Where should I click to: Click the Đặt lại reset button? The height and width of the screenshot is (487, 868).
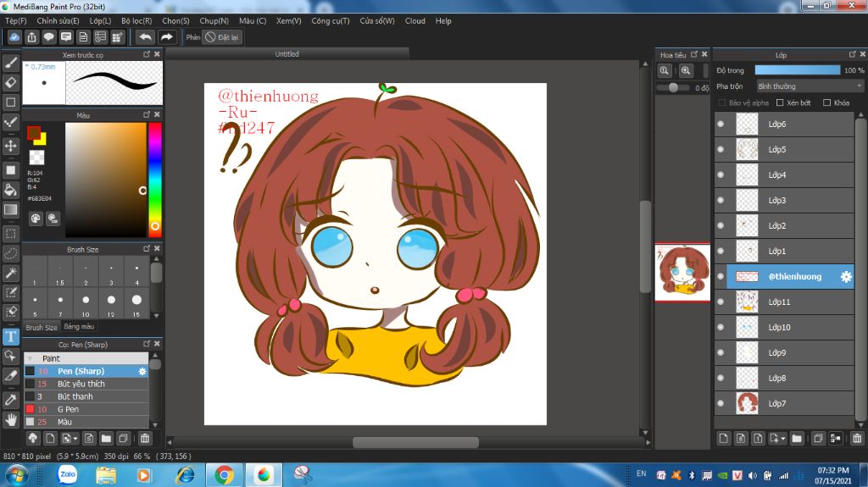point(223,37)
